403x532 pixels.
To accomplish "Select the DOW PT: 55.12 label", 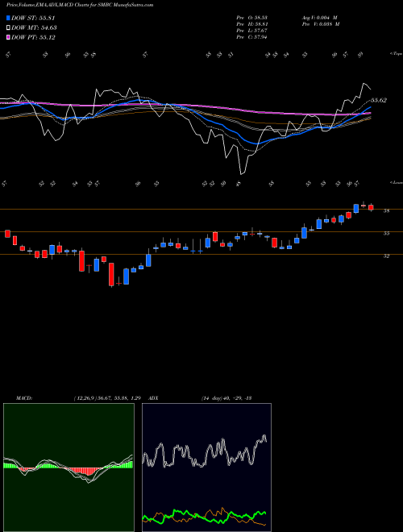I will [x=33, y=37].
